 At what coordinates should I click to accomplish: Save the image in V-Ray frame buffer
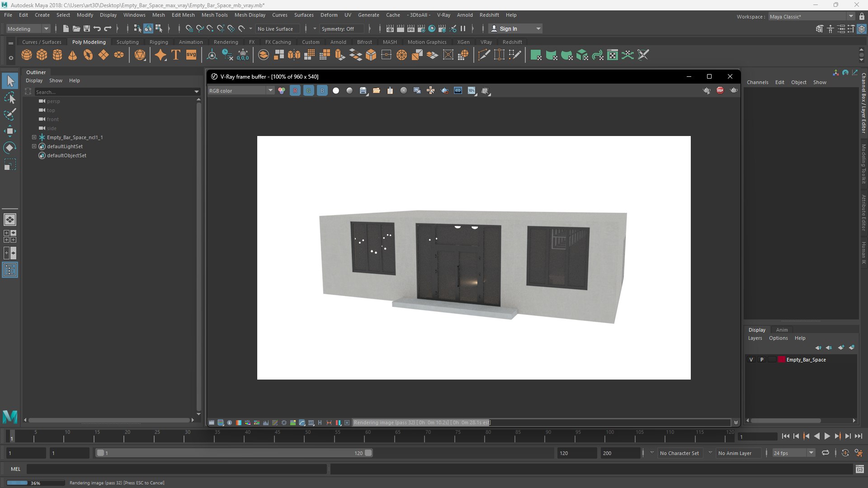[363, 91]
